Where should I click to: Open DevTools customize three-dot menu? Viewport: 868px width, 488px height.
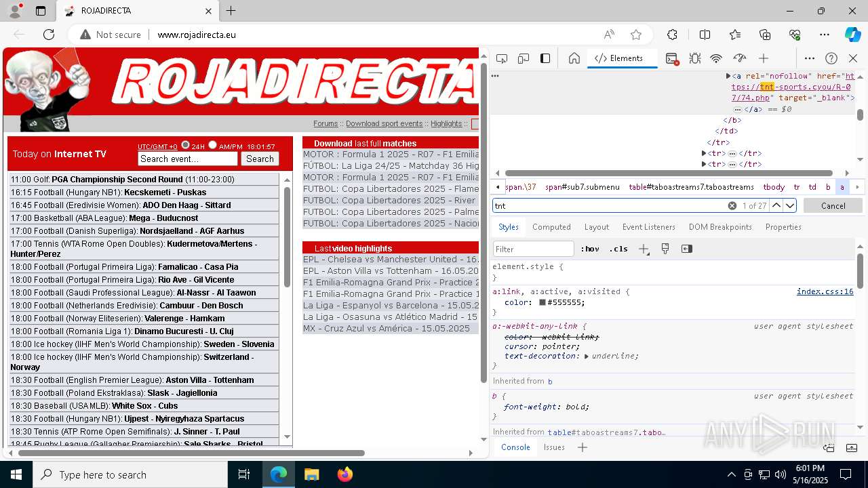pyautogui.click(x=810, y=58)
